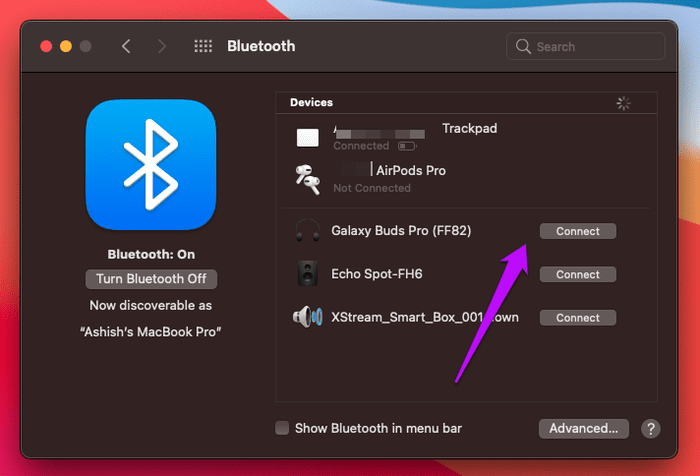Click the XStream Smart Box speaker icon
Image resolution: width=700 pixels, height=476 pixels.
coord(308,317)
